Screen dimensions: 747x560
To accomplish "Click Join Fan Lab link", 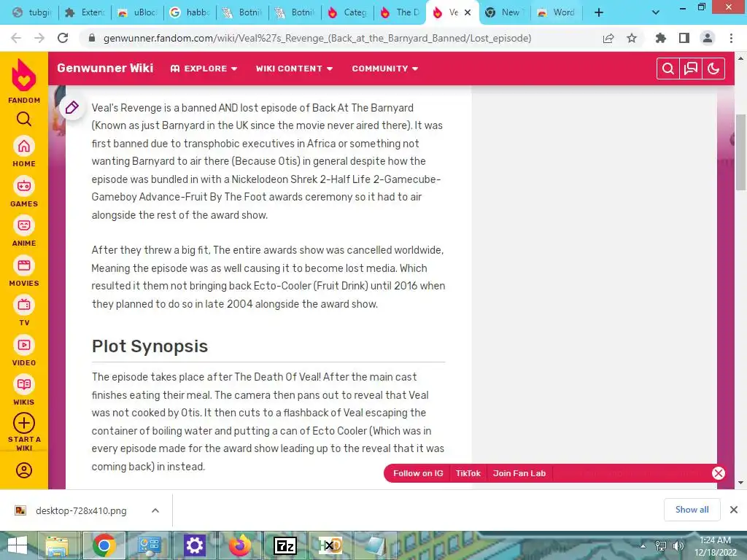I will coord(519,473).
